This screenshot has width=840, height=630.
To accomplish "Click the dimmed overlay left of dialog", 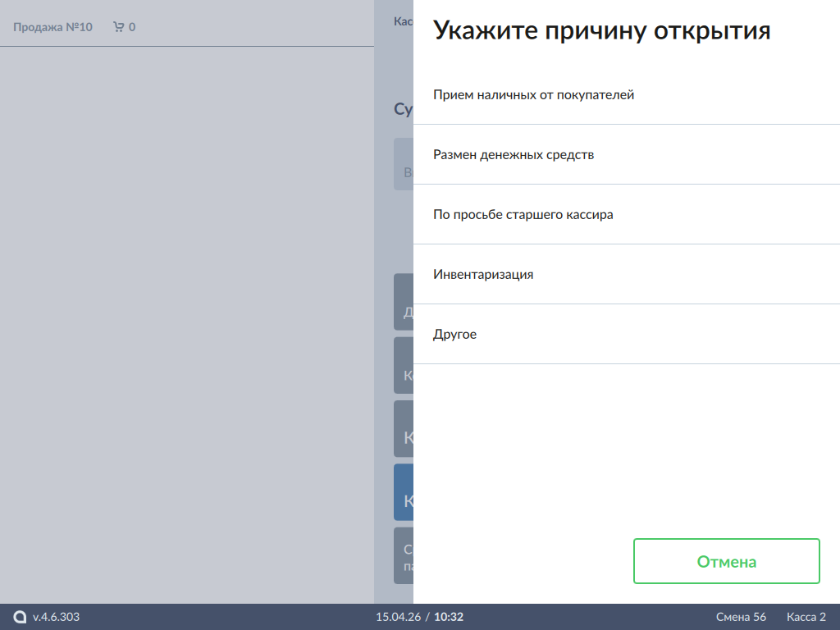I will click(x=187, y=328).
